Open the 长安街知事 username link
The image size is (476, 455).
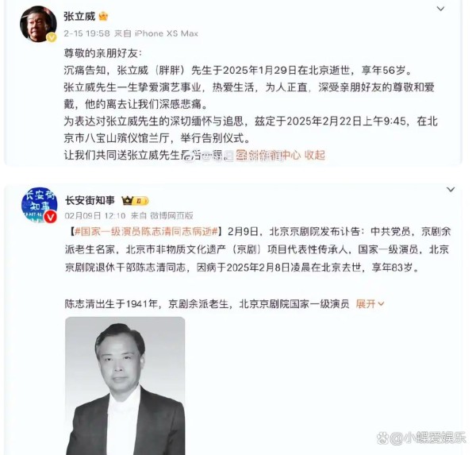(90, 201)
